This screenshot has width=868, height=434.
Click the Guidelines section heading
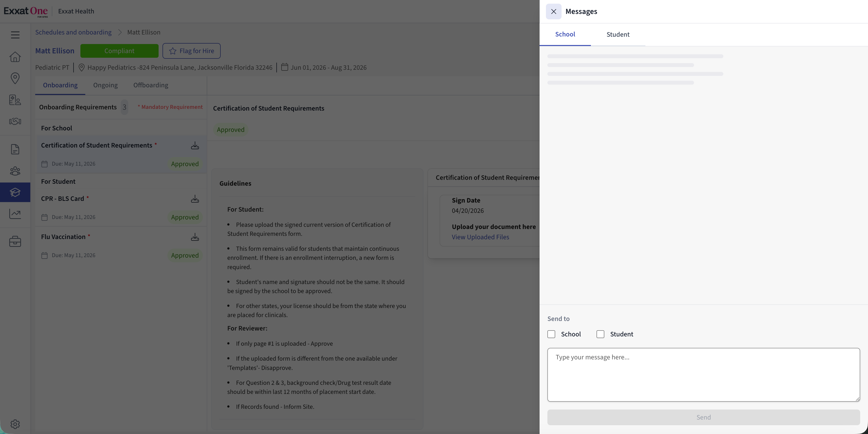(235, 183)
